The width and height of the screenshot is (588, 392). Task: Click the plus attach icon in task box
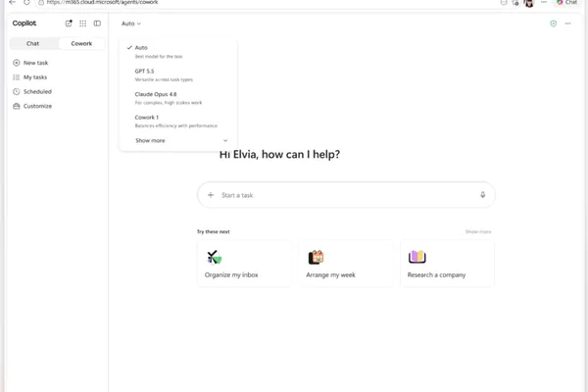point(211,195)
